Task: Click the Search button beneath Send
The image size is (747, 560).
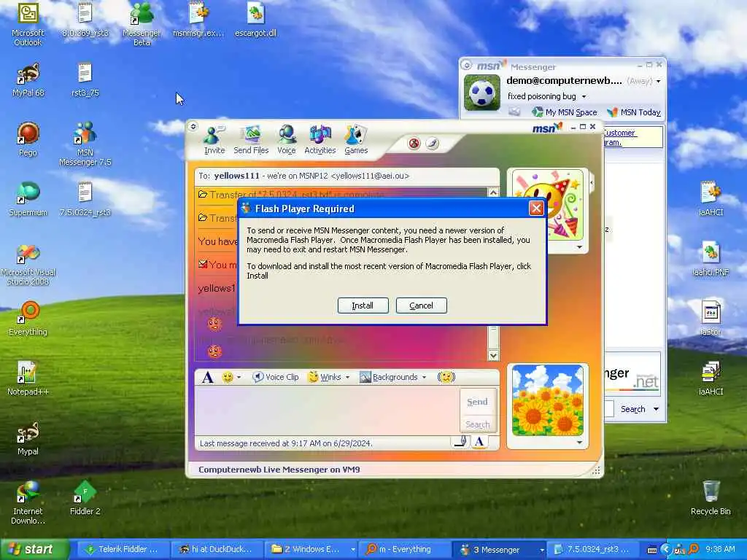Action: pos(477,424)
